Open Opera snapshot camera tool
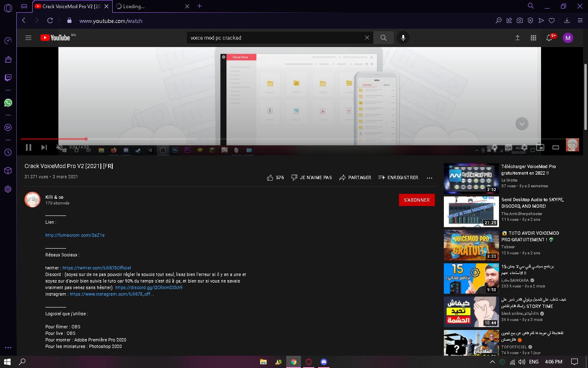 click(x=520, y=20)
